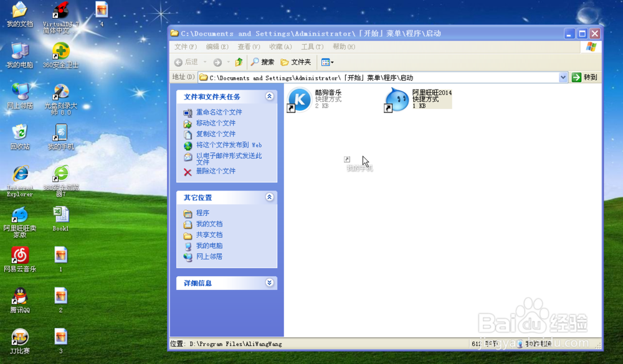Open the 编辑(E) menu
The width and height of the screenshot is (623, 364).
point(217,47)
